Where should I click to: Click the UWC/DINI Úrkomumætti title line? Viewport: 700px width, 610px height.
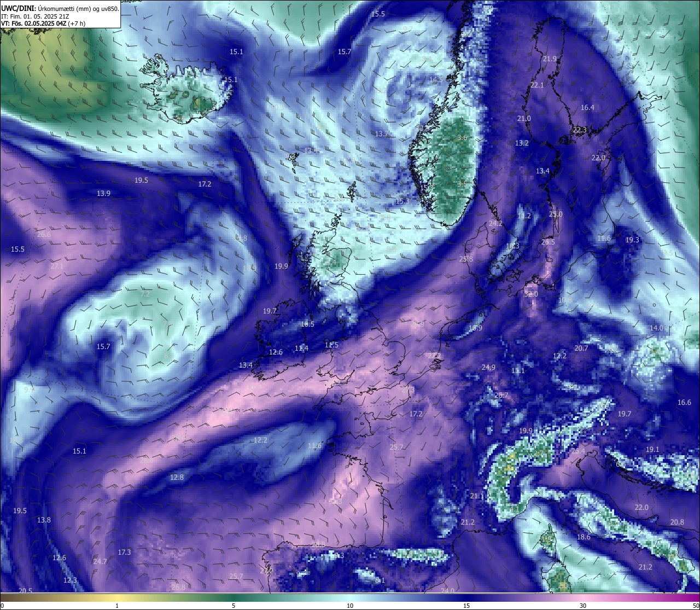pos(60,9)
